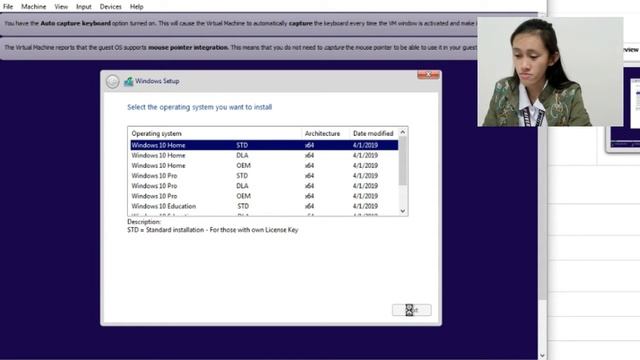The width and height of the screenshot is (640, 360).
Task: Click the VM preview thumbnail at right
Action: point(624,109)
